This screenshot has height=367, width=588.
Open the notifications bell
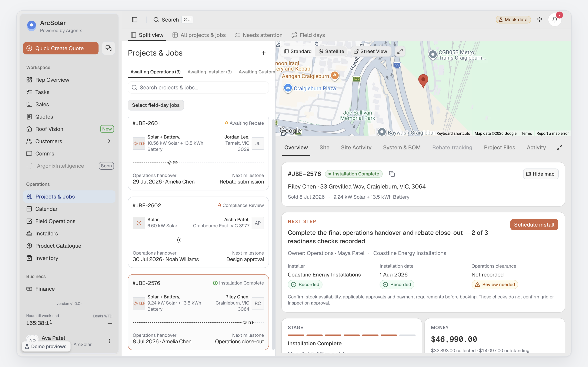pyautogui.click(x=555, y=20)
